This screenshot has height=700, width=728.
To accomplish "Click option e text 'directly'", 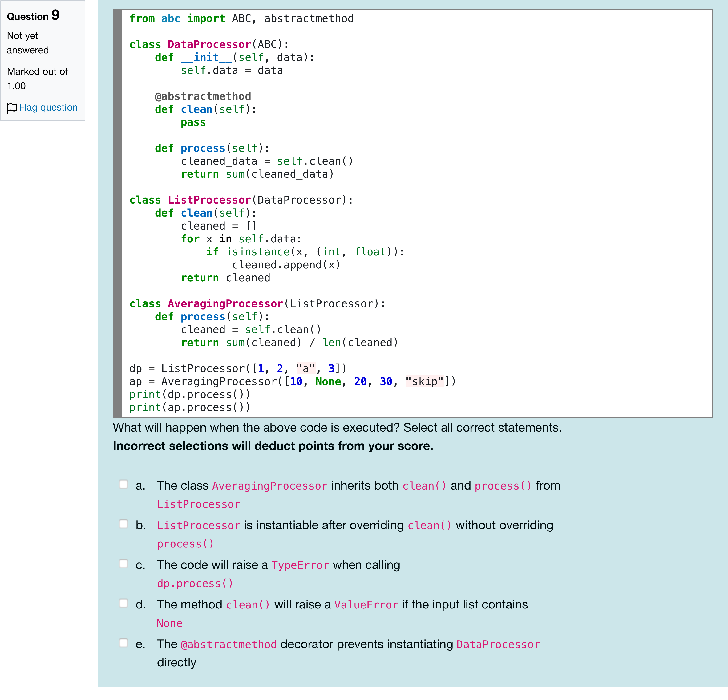I will tap(176, 662).
